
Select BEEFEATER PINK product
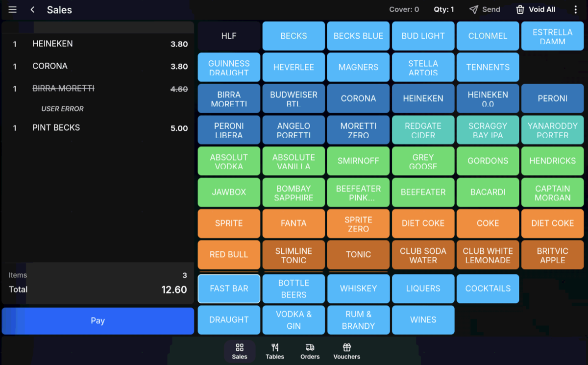[x=358, y=193]
